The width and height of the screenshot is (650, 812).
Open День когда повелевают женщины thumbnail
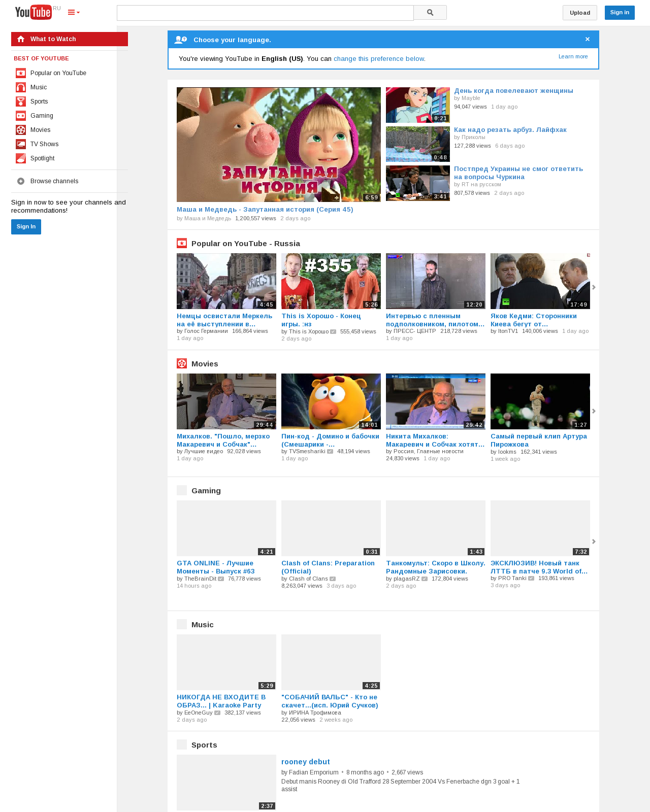418,105
